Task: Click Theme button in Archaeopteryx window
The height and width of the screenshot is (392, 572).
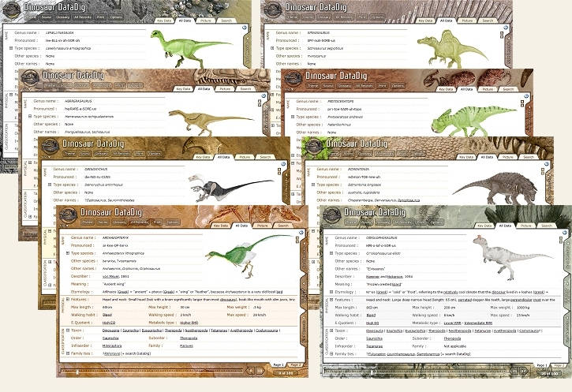Action: (x=88, y=222)
